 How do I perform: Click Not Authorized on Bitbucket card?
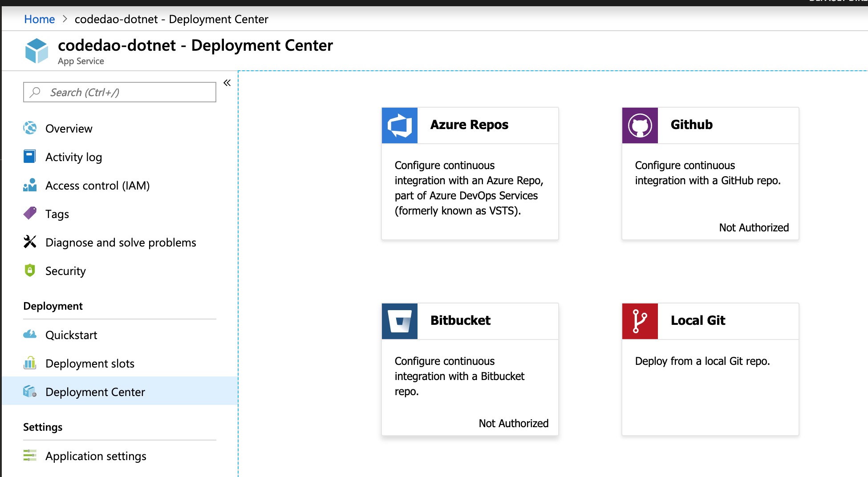click(513, 423)
